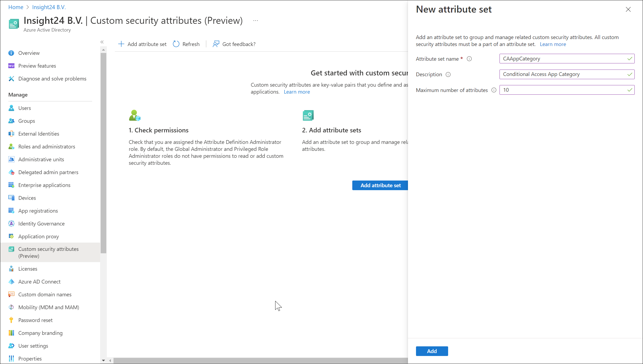
Task: Click sidebar scrollbar down arrow
Action: pos(103,361)
